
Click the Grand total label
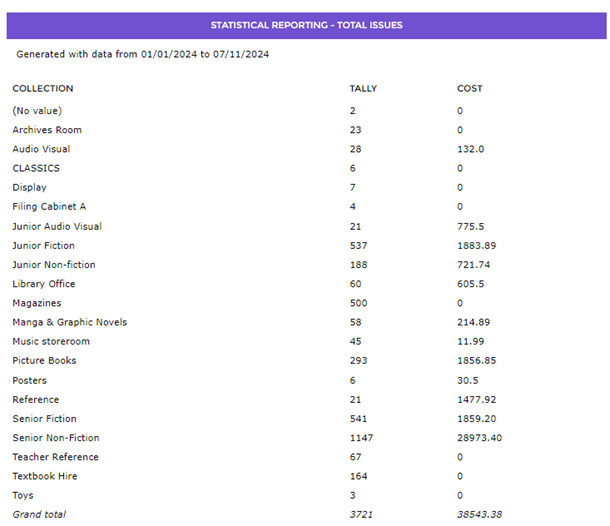coord(39,514)
